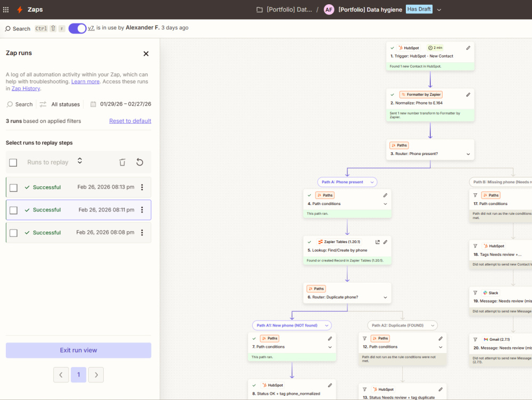Screen dimensions: 532x400
Task: Expand step 6 Router: Duplicate phone?
Action: 385,297
